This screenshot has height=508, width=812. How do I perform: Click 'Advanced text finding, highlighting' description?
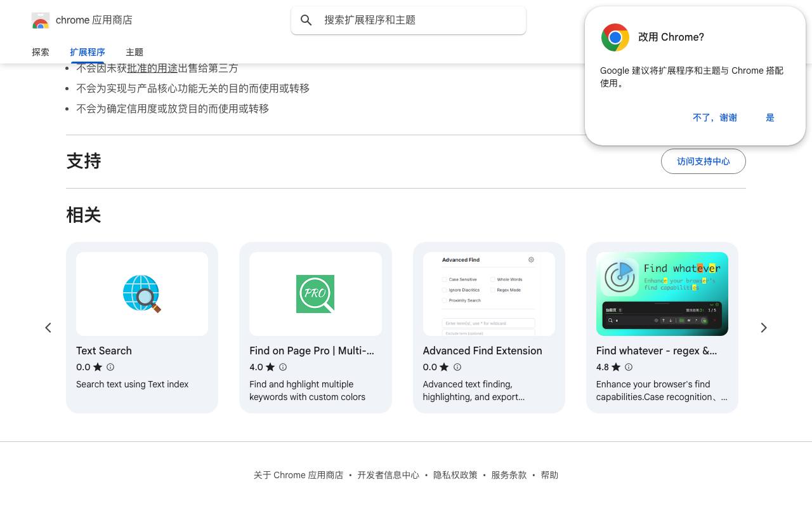click(474, 391)
